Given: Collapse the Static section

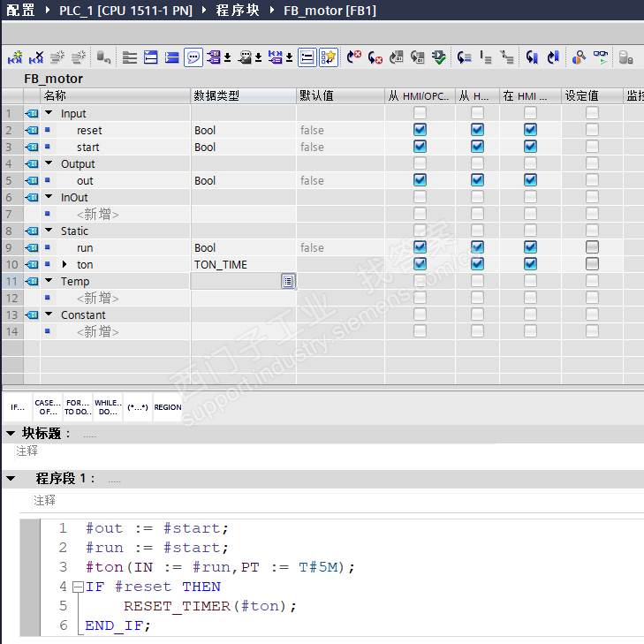Looking at the screenshot, I should (x=49, y=231).
